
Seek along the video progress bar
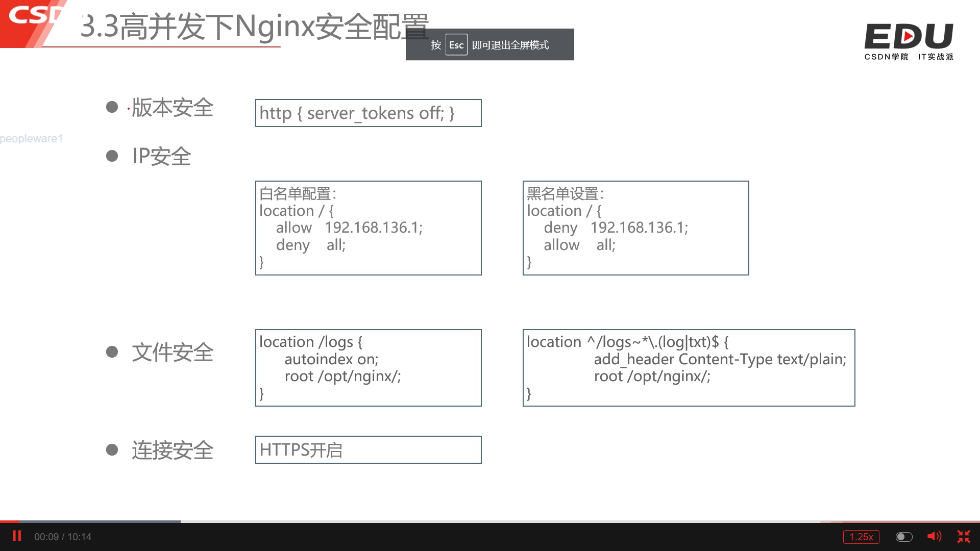490,521
